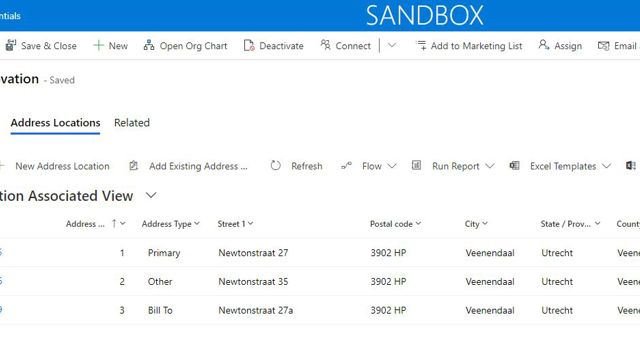The height and width of the screenshot is (360, 640).
Task: Click the Run Report chart icon
Action: 416,165
